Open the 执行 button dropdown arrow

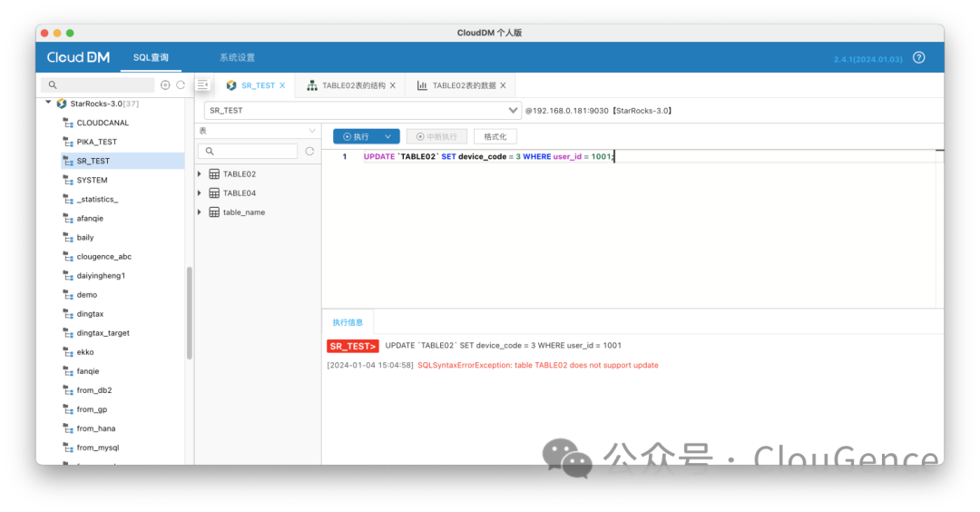(x=388, y=137)
